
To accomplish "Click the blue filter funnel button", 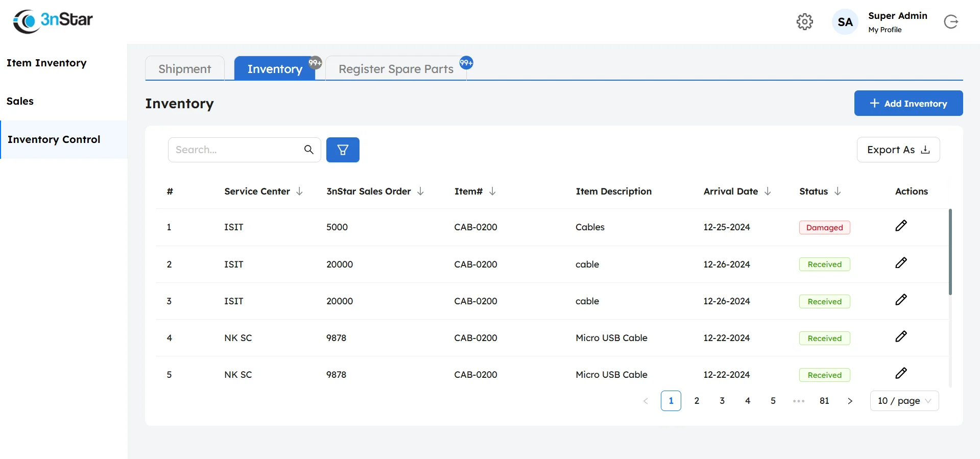I will pos(343,150).
